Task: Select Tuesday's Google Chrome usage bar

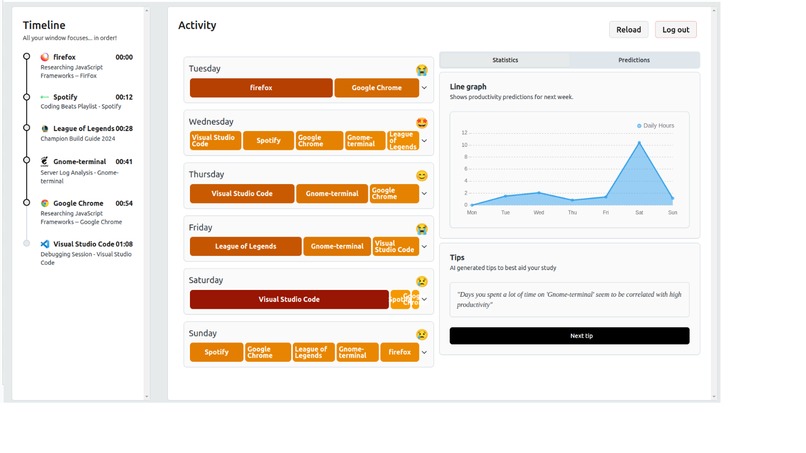Action: coord(377,88)
